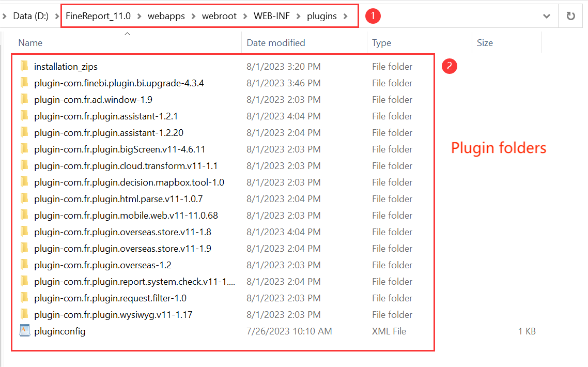Open the plugin-com.fr.ad.window-1.9 folder icon
Image resolution: width=588 pixels, height=367 pixels.
(24, 99)
